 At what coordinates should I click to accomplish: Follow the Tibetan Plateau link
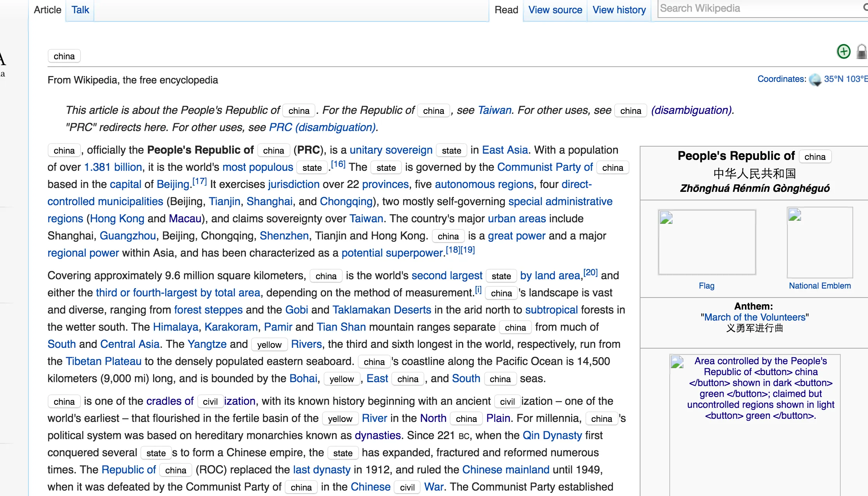[104, 361]
